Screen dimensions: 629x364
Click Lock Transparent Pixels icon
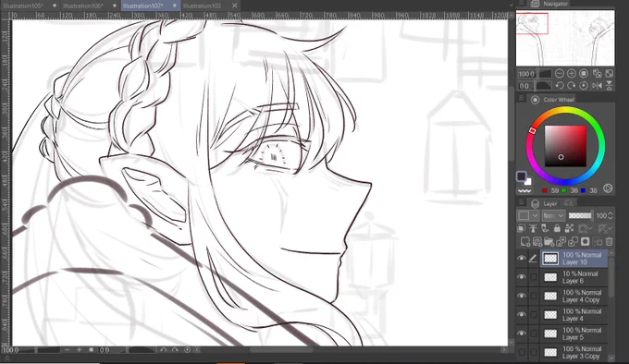[x=569, y=228]
